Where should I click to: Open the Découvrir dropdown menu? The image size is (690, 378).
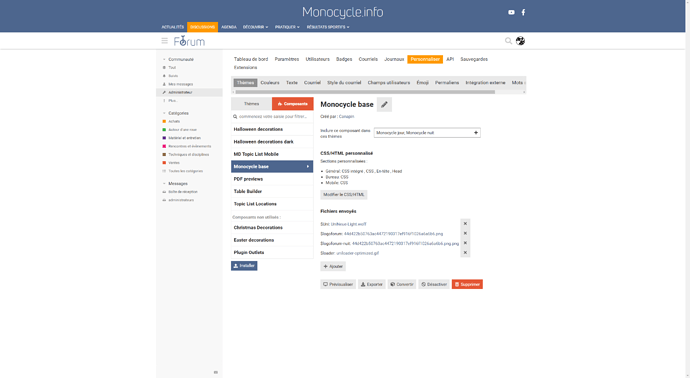(255, 27)
